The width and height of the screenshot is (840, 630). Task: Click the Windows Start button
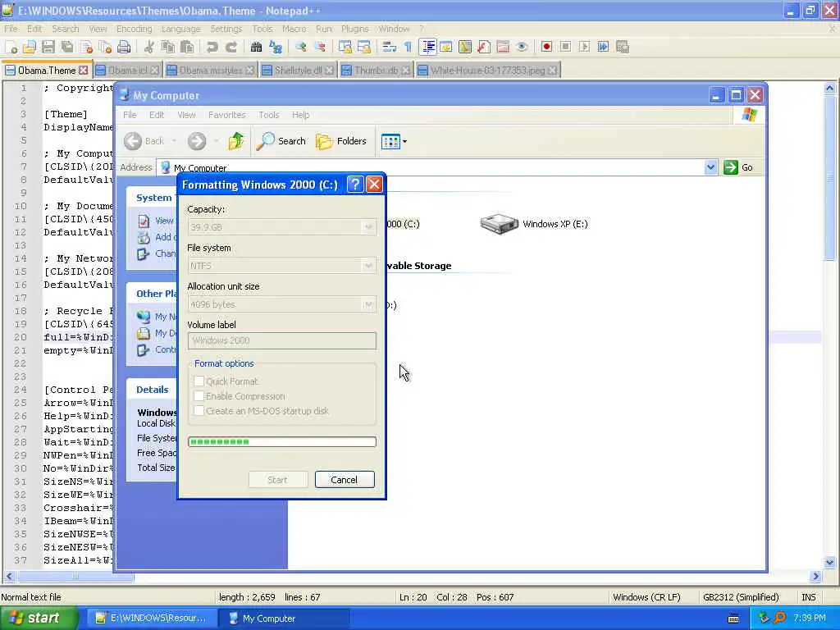coord(38,619)
